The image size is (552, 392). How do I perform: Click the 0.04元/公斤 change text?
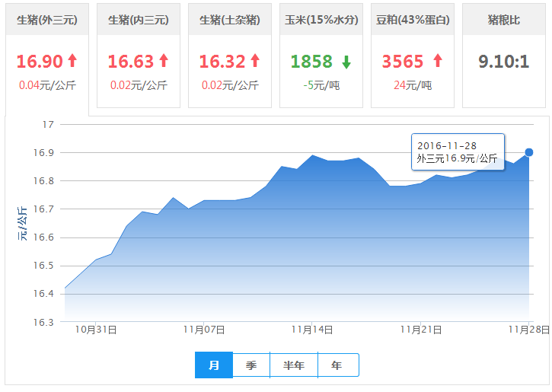47,85
